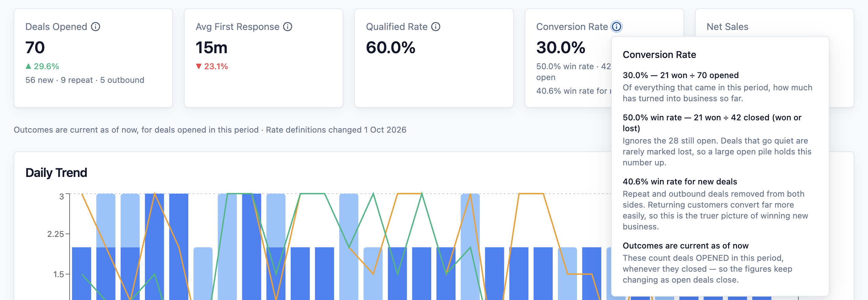
Task: Select the 60.0% Qualified Rate value
Action: pos(391,47)
